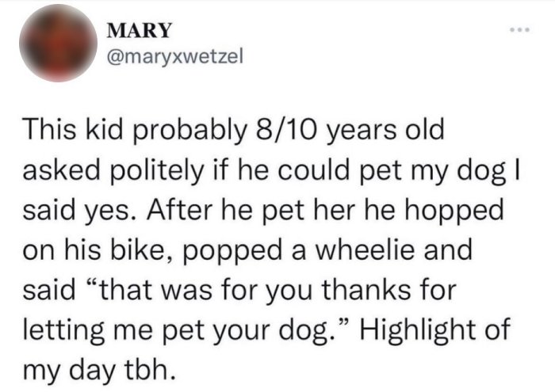555x392 pixels.
Task: Click the tweet line starting 'This kid probably'
Action: point(234,130)
